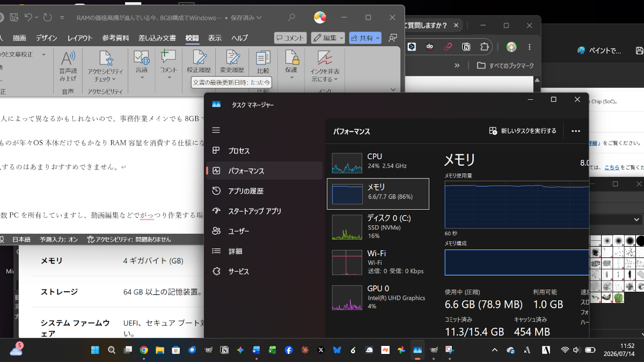Switch to the レイアウト ribbon tab

(79, 38)
